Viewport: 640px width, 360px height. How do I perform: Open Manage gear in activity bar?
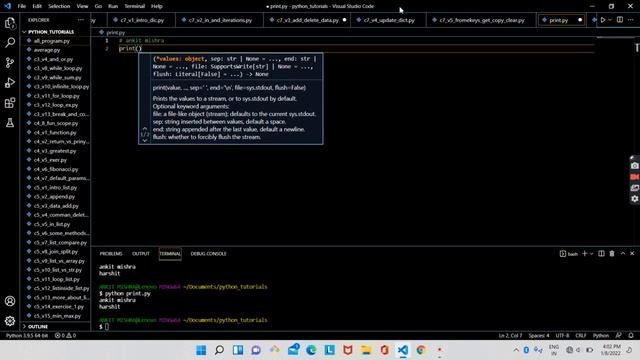[10, 321]
